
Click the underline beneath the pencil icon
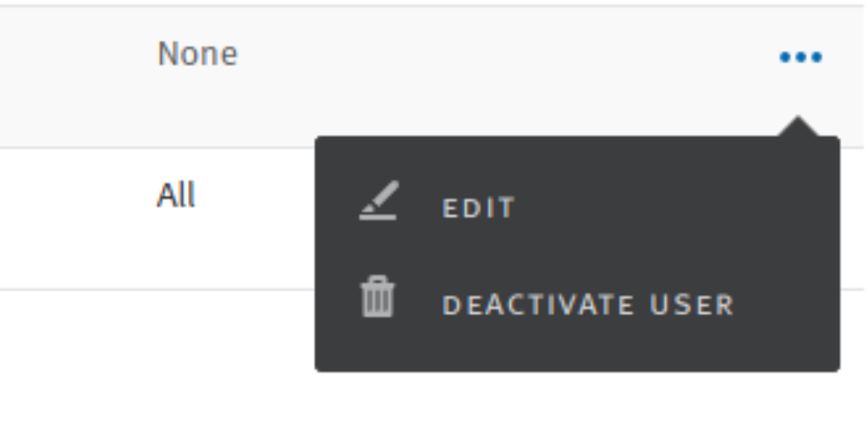[x=378, y=217]
